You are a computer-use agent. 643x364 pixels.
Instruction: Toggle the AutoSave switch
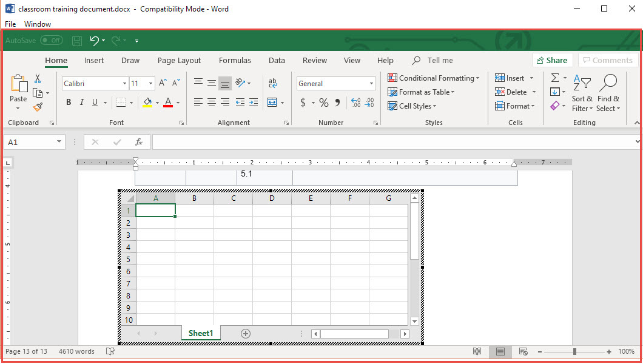52,41
